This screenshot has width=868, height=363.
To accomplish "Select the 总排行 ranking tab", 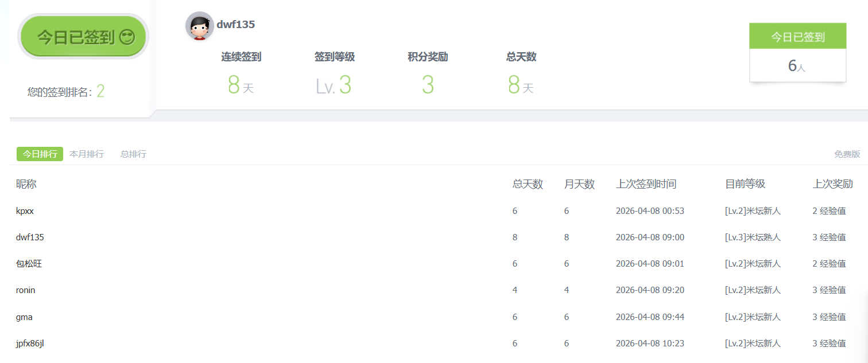I will tap(133, 154).
